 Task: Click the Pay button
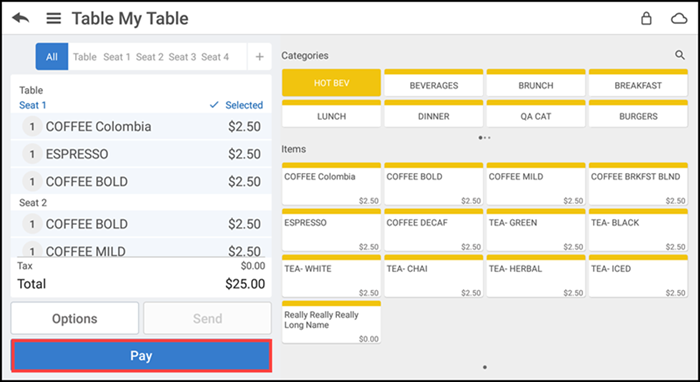tap(141, 356)
